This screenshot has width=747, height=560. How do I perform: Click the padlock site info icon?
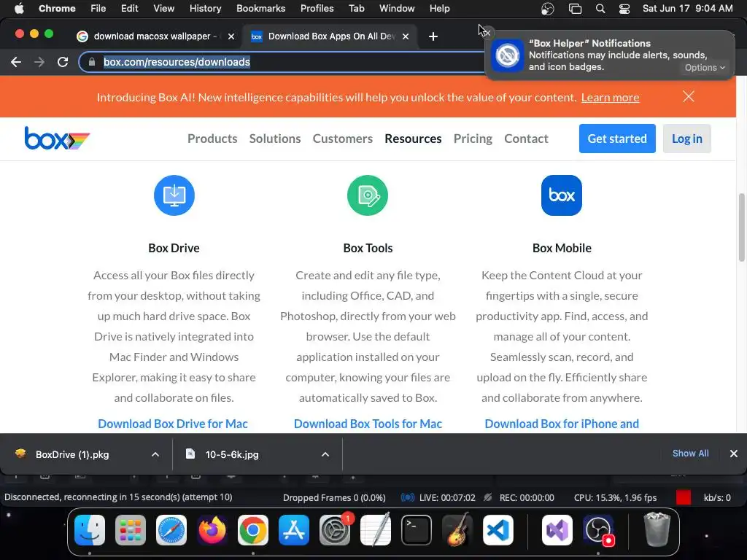coord(92,62)
